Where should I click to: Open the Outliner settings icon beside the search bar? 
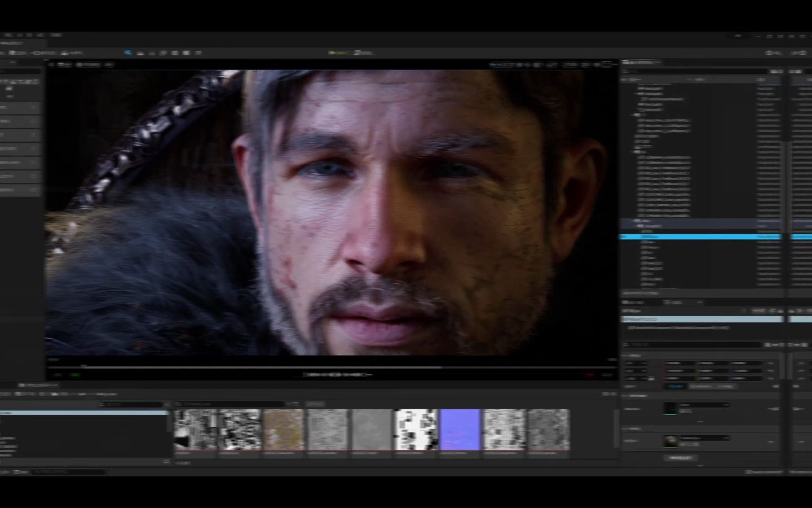776,72
